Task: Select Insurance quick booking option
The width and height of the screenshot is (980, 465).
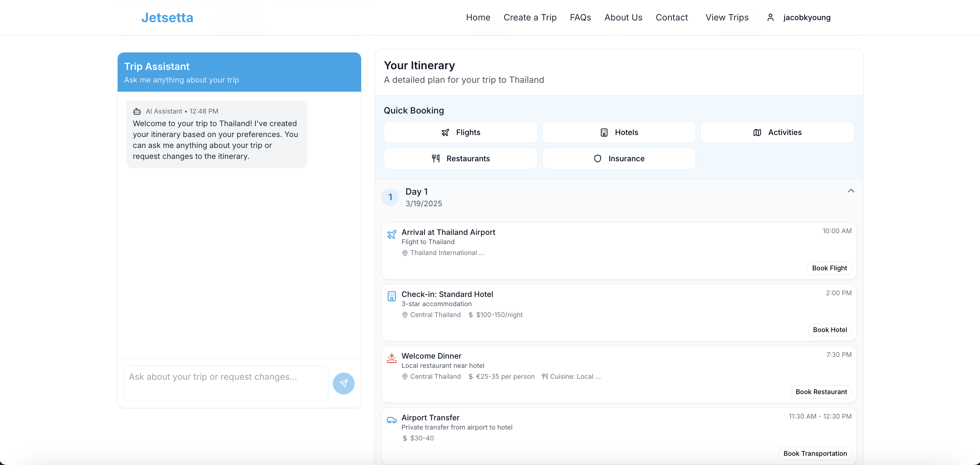Action: (619, 159)
